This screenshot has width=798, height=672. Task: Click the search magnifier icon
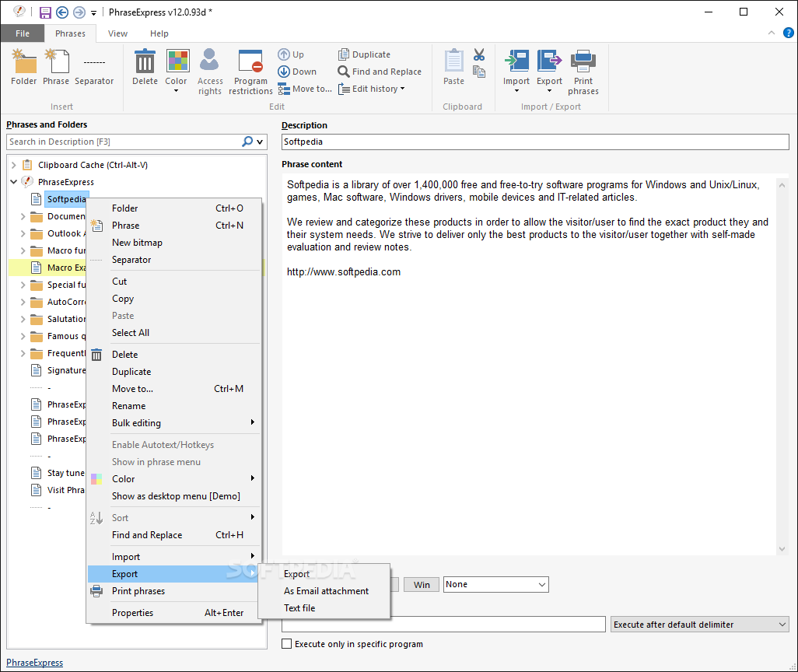click(247, 142)
